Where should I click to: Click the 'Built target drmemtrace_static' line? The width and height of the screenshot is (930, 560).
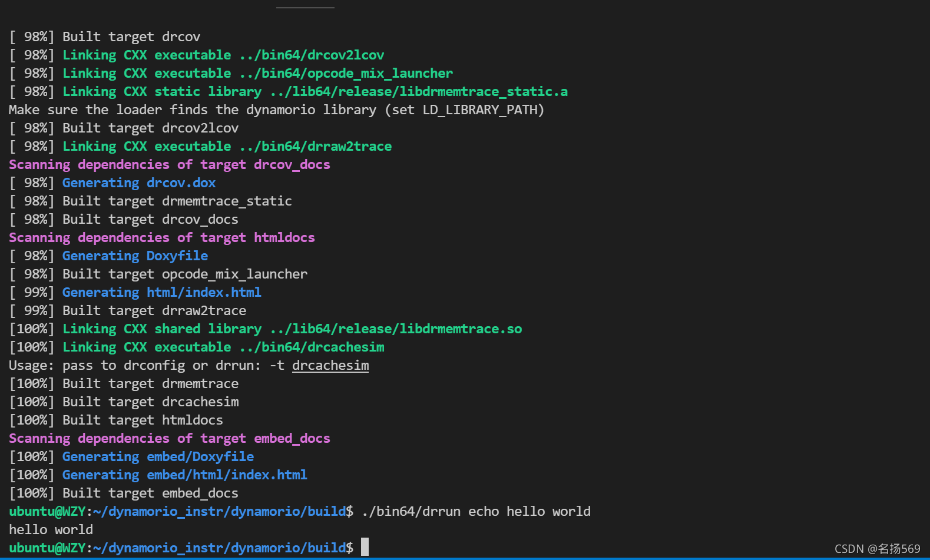150,201
